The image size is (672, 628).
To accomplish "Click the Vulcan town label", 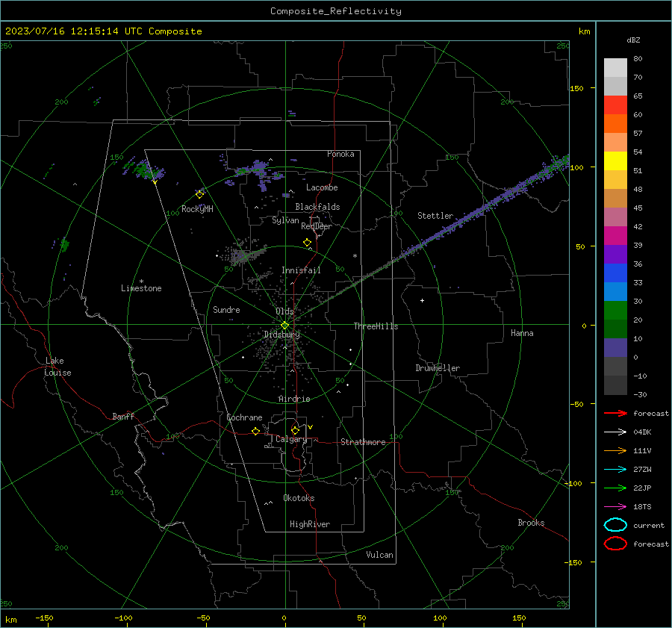I will (380, 555).
